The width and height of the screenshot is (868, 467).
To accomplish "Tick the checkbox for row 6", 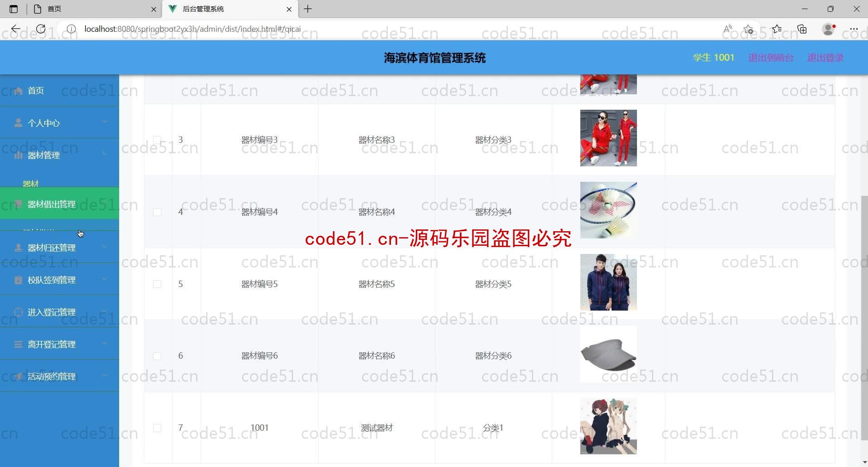I will click(157, 356).
